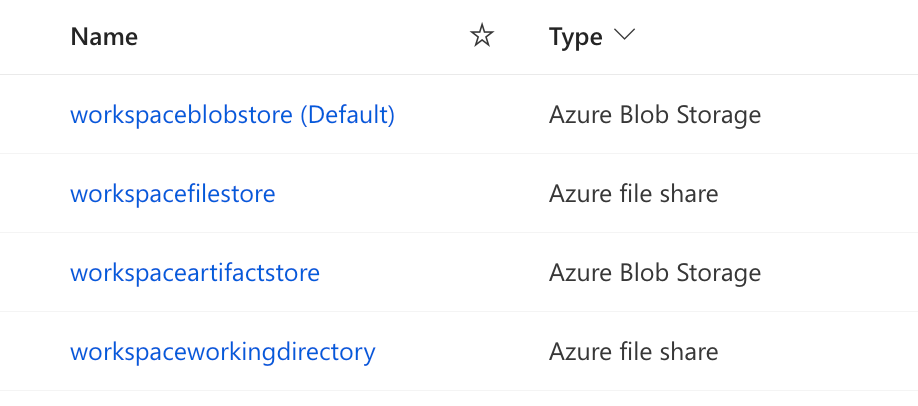Sort the list by Name column header
Viewport: 918px width, 406px height.
click(x=104, y=37)
